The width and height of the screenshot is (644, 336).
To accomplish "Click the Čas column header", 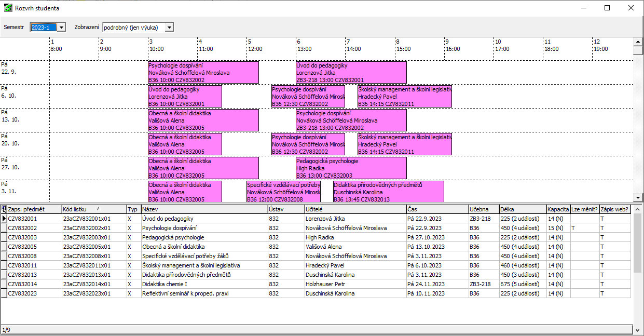I will pos(437,209).
